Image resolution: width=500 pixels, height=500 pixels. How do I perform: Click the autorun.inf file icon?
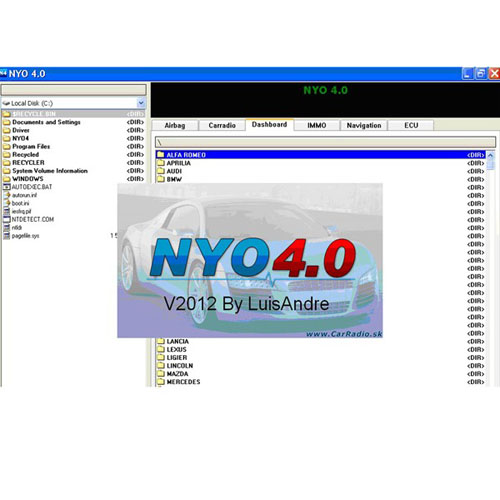7,195
